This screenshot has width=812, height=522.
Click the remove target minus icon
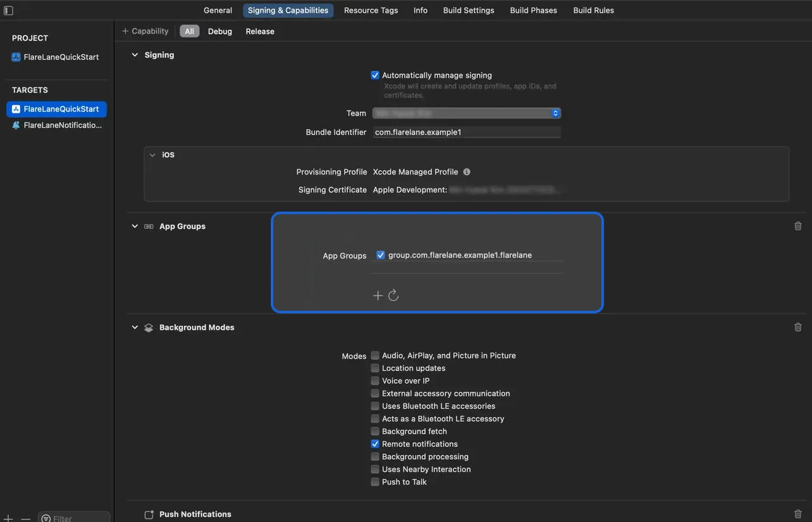pos(25,519)
